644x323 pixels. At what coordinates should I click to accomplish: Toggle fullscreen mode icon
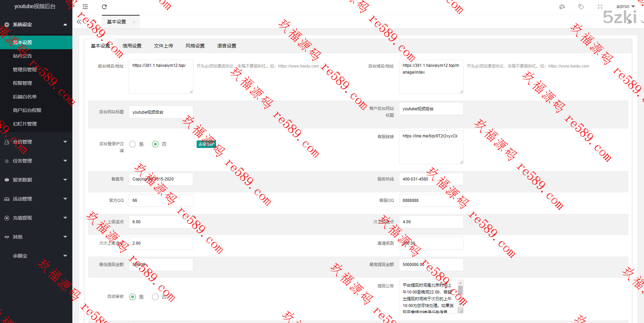(x=600, y=7)
